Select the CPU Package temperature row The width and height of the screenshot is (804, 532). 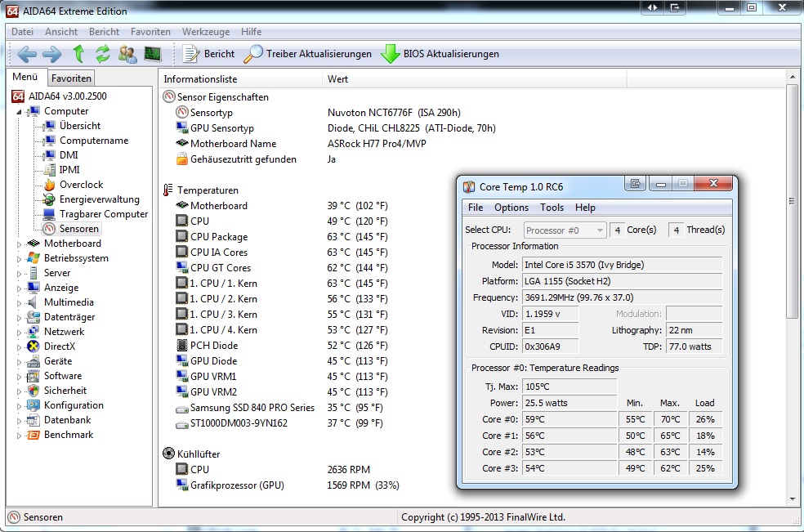[282, 236]
